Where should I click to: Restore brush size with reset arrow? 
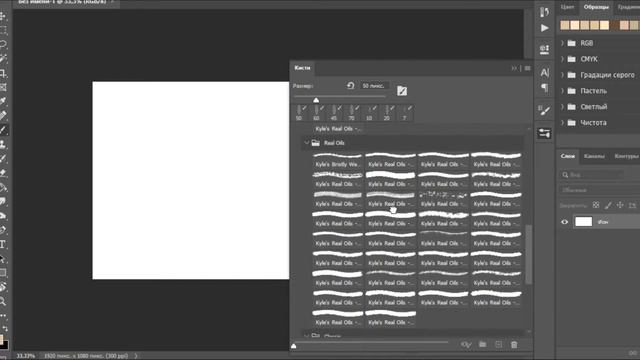[350, 86]
